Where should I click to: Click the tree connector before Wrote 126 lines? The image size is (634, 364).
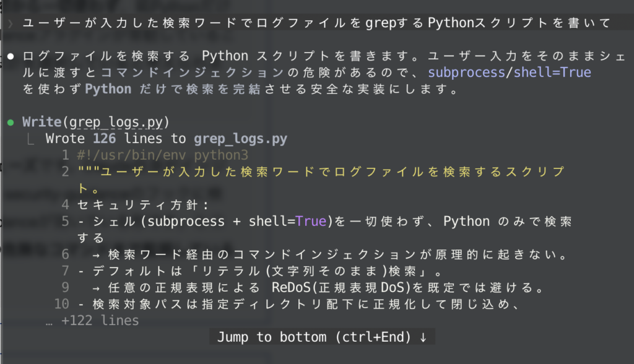click(30, 139)
